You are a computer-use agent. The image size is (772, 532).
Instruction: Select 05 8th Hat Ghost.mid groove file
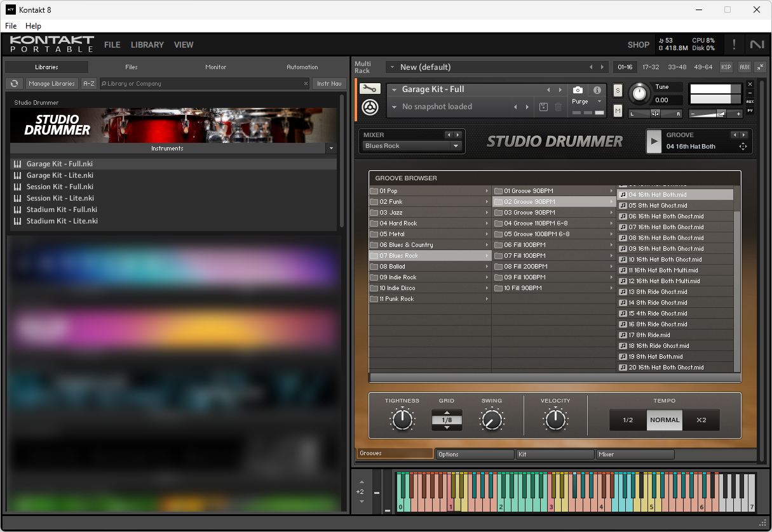[675, 206]
